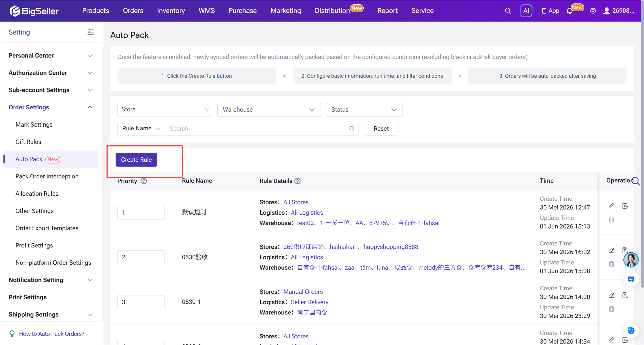The height and width of the screenshot is (345, 644).
Task: Open the Store filter dropdown
Action: tap(165, 110)
